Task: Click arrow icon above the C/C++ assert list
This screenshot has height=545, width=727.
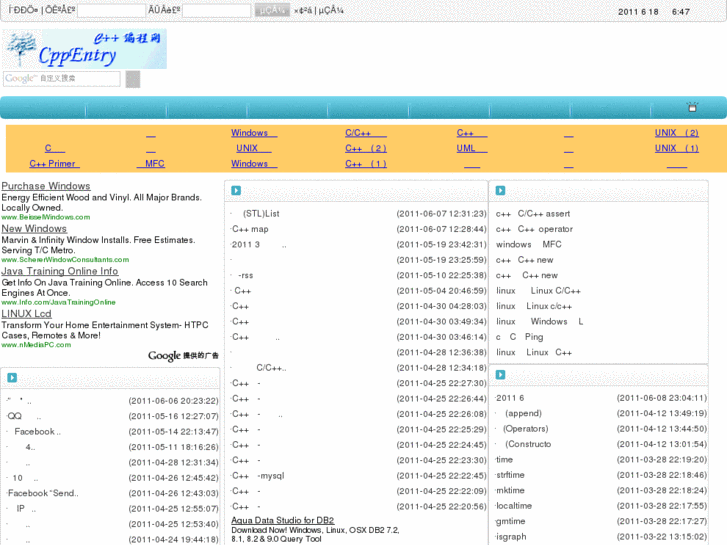Action: coord(500,191)
